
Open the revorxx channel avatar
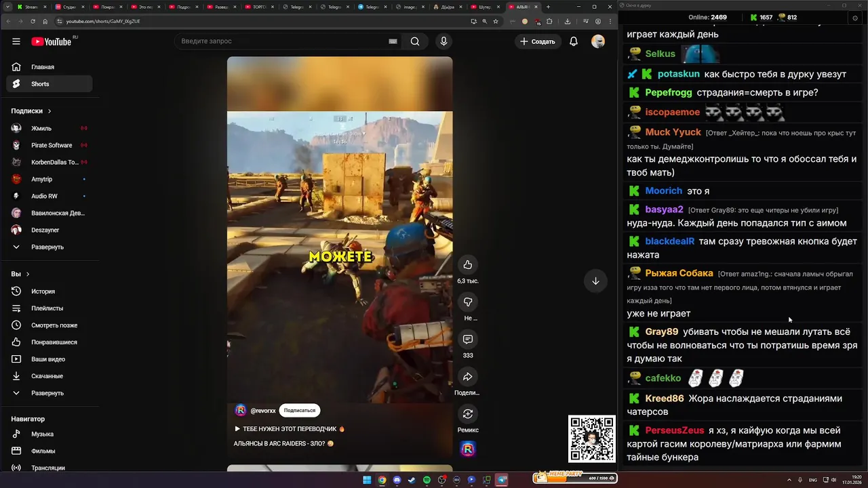[x=240, y=410]
